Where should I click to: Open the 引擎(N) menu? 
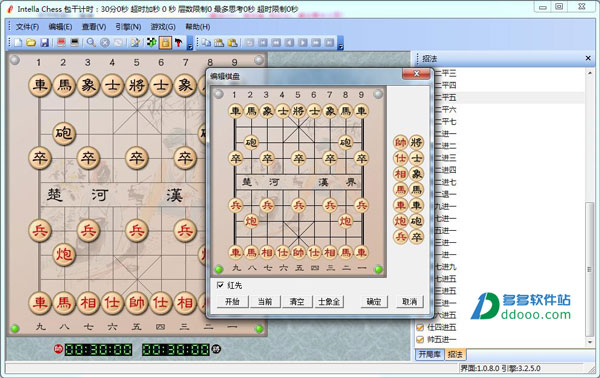pos(128,27)
